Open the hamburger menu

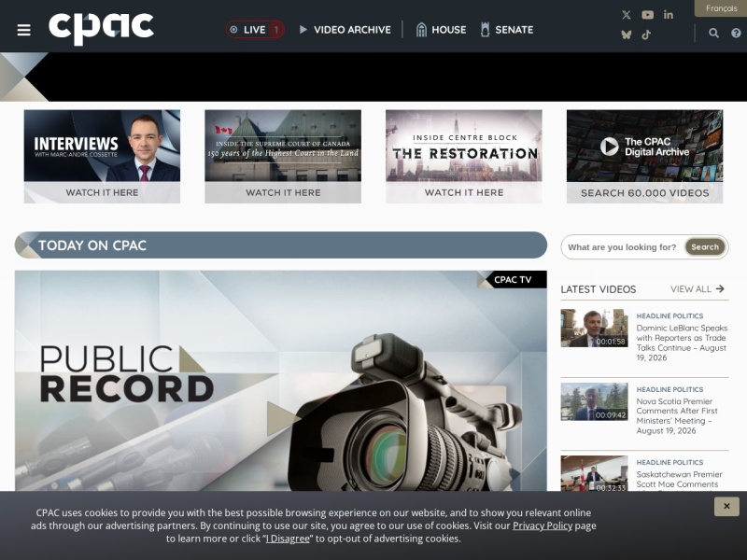(24, 30)
